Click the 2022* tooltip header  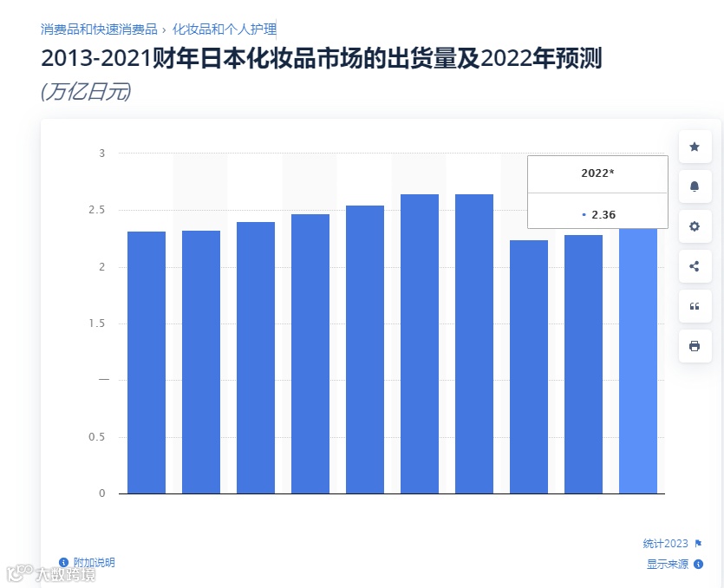tap(597, 173)
